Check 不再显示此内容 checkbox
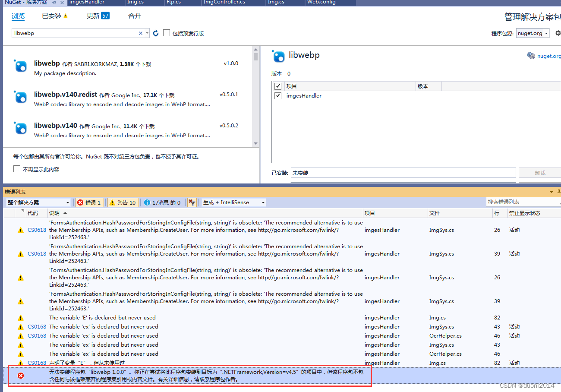This screenshot has height=392, width=561. point(17,169)
